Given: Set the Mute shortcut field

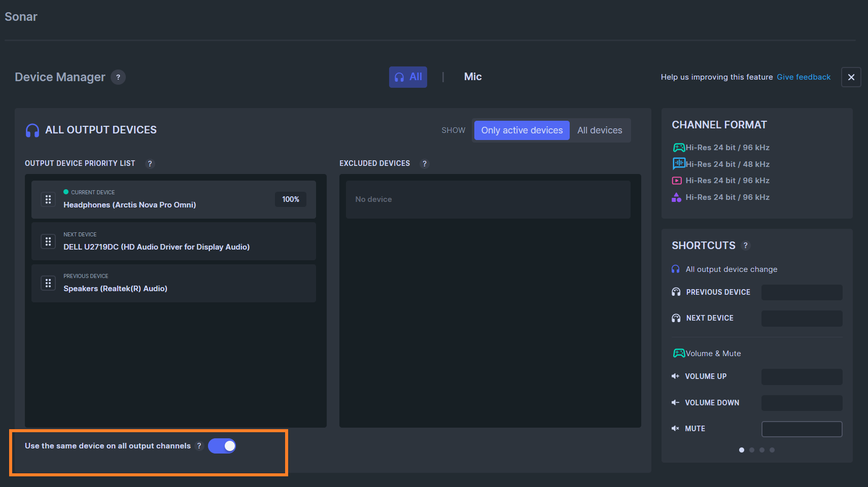Looking at the screenshot, I should (802, 429).
